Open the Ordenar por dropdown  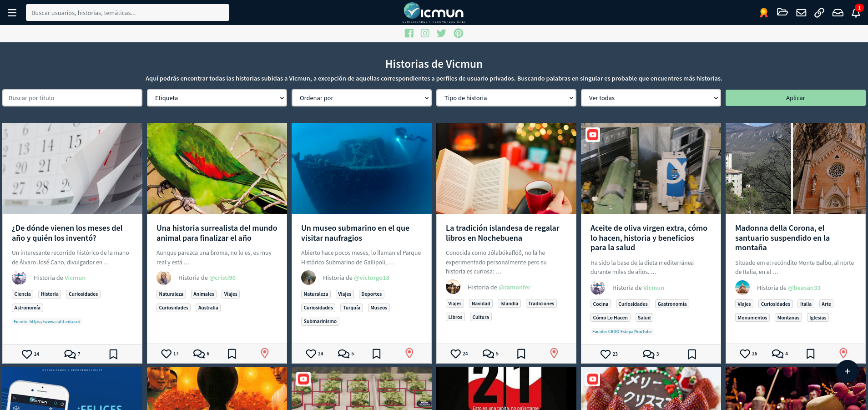click(x=362, y=98)
